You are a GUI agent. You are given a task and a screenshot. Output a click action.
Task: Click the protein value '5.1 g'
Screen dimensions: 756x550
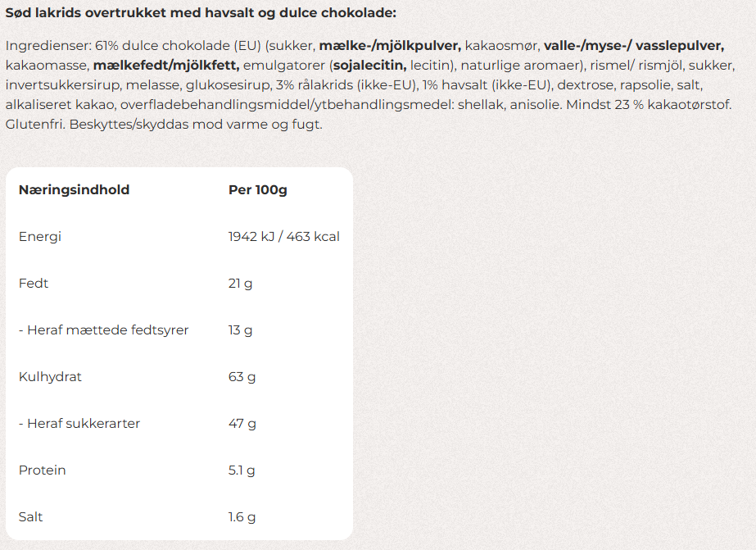(x=242, y=470)
